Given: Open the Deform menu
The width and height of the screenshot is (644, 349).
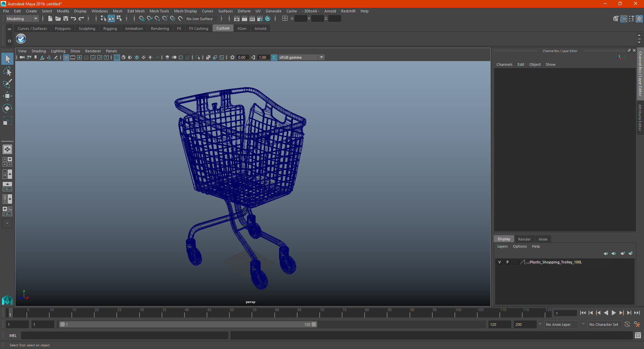Looking at the screenshot, I should pyautogui.click(x=244, y=11).
